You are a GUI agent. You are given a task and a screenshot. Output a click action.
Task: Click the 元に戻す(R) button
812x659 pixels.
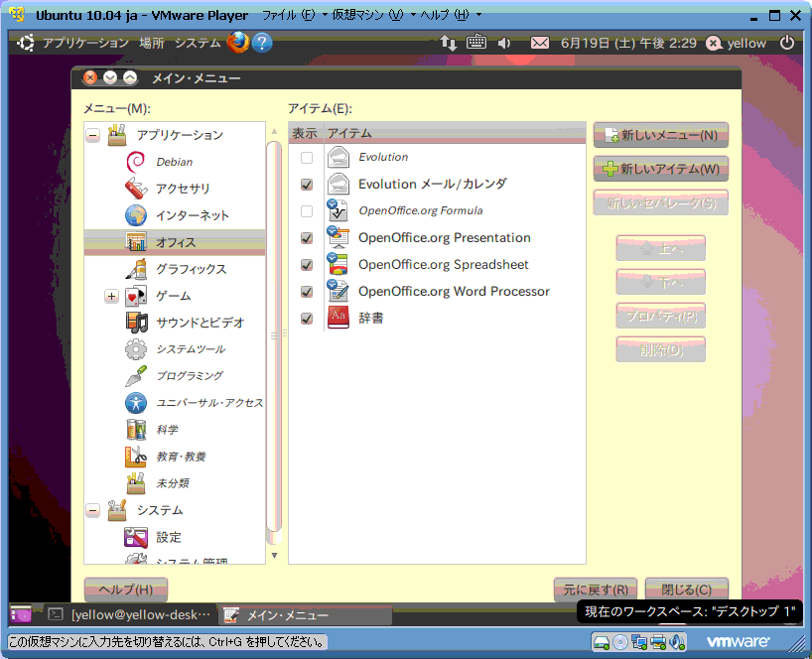coord(596,590)
